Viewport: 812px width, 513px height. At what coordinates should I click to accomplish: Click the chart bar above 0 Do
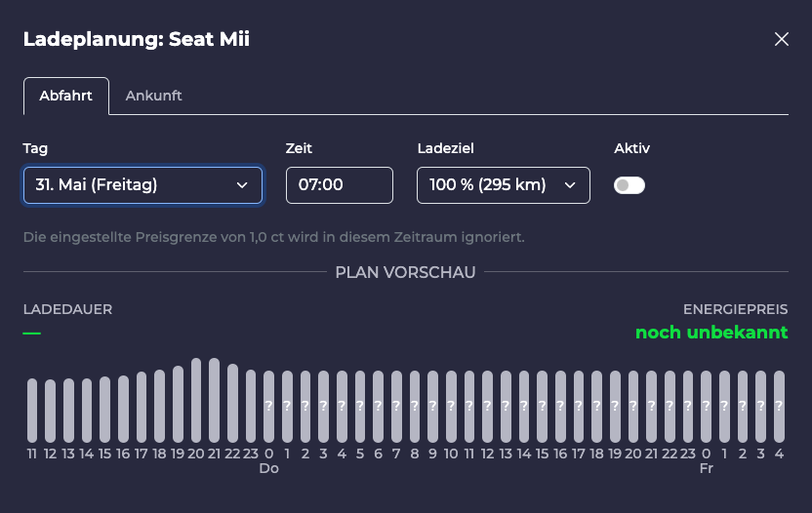point(268,407)
